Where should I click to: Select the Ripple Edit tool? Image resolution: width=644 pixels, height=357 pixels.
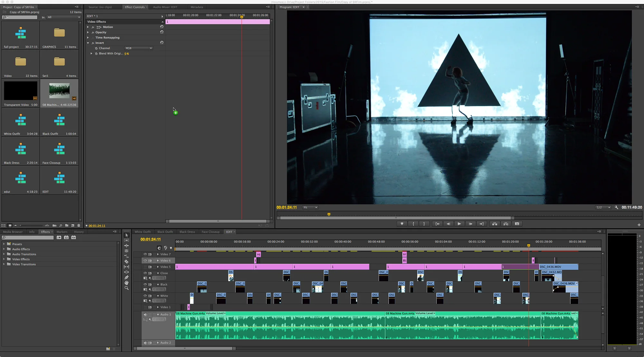pos(126,246)
